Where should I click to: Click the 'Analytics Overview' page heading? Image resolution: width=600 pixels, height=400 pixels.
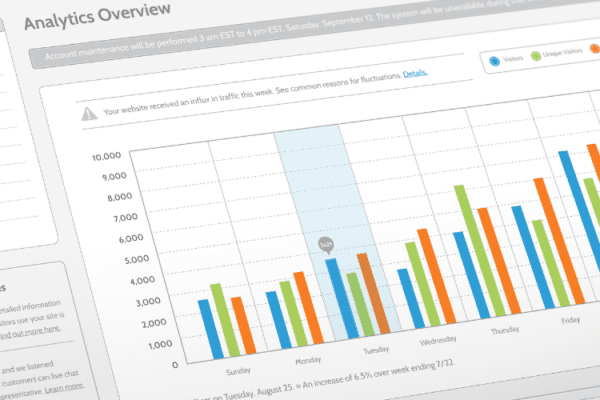click(97, 15)
